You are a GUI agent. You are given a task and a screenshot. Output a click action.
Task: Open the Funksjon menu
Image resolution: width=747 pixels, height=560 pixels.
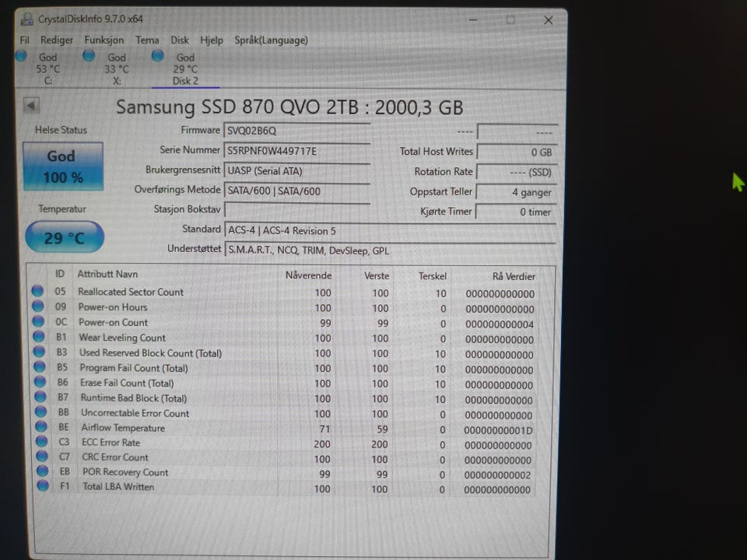[x=103, y=40]
